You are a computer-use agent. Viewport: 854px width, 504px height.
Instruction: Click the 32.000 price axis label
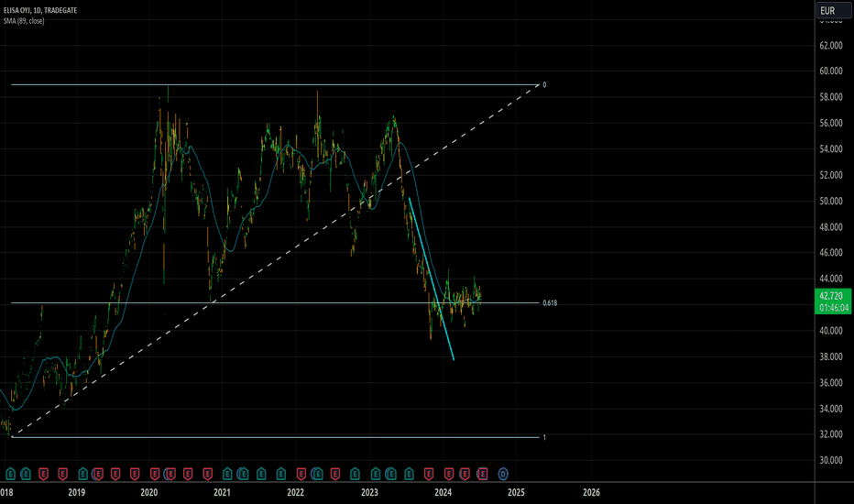(x=831, y=434)
